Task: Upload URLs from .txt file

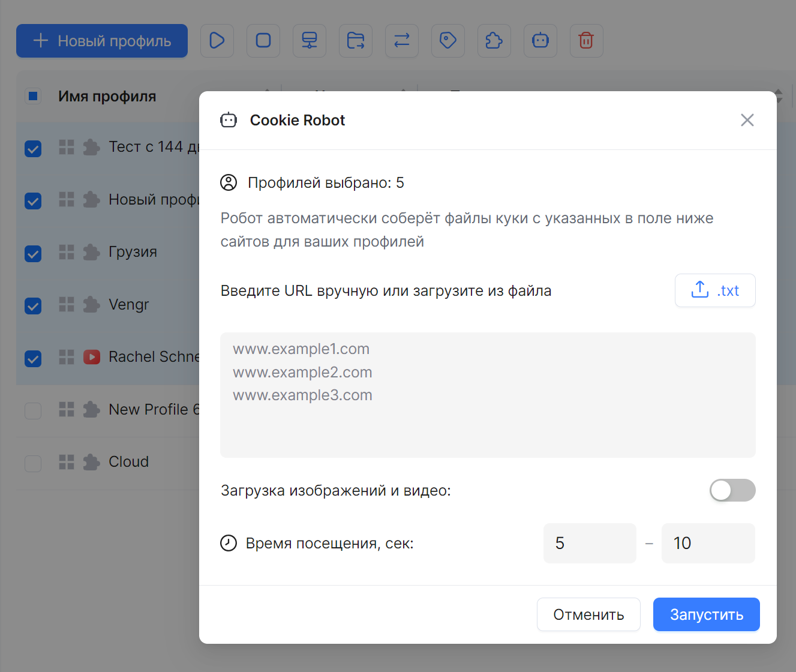Action: click(x=715, y=290)
